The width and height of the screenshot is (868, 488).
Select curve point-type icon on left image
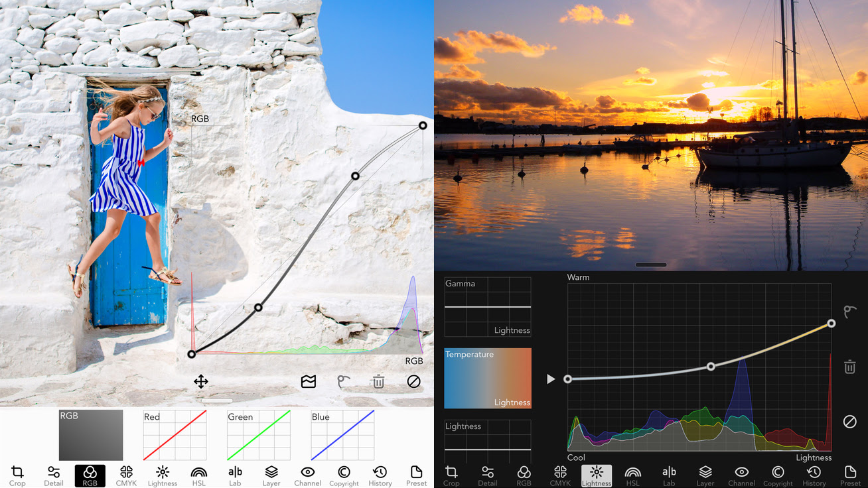coord(343,381)
